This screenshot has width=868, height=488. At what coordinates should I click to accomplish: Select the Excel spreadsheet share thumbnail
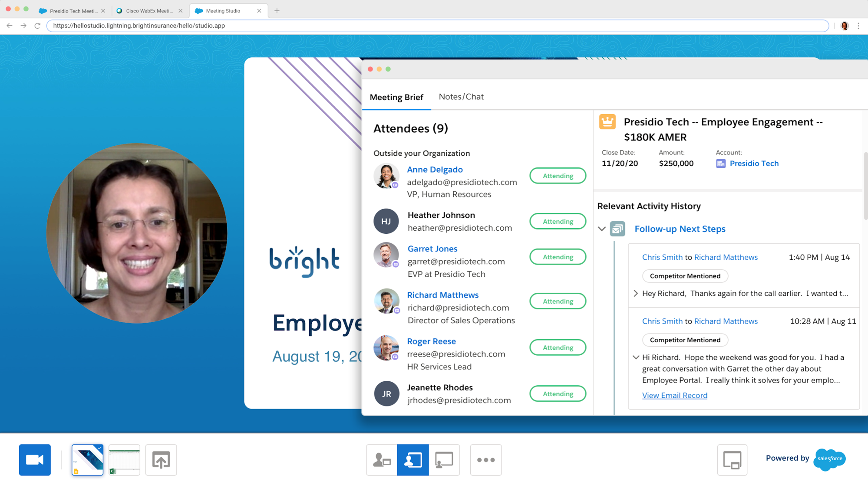124,460
